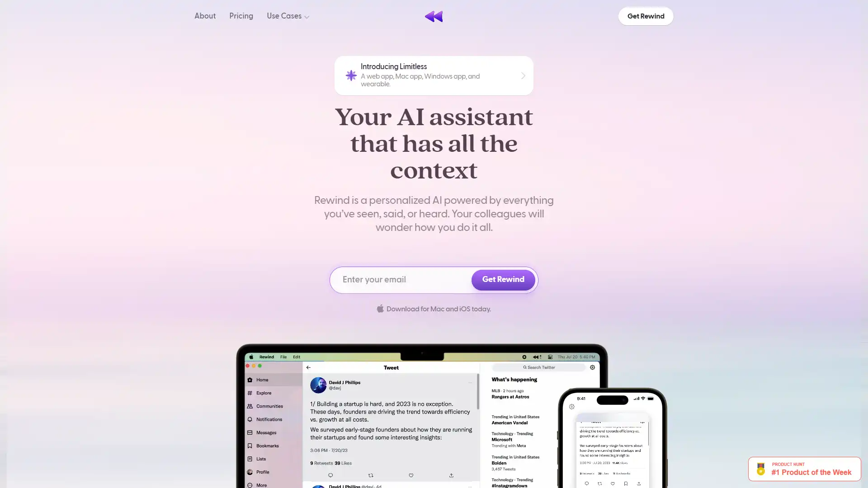Click the About navigation menu item

[x=205, y=16]
